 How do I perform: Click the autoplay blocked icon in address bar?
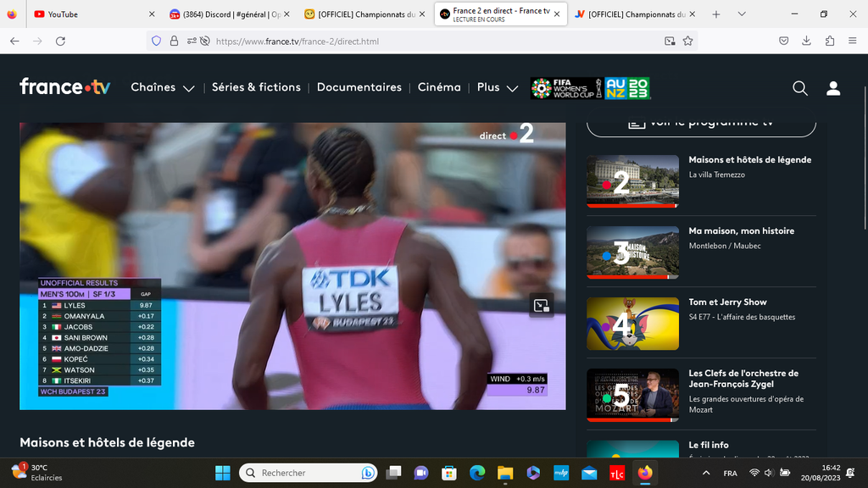(205, 41)
